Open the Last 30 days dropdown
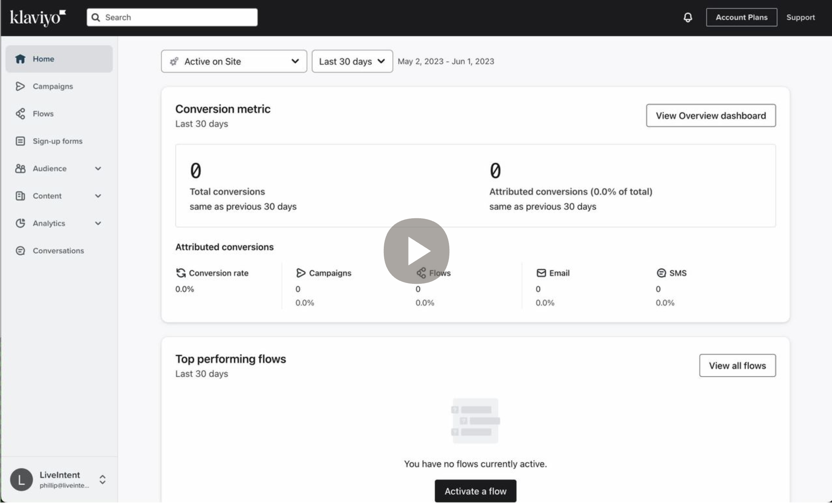 click(x=352, y=61)
